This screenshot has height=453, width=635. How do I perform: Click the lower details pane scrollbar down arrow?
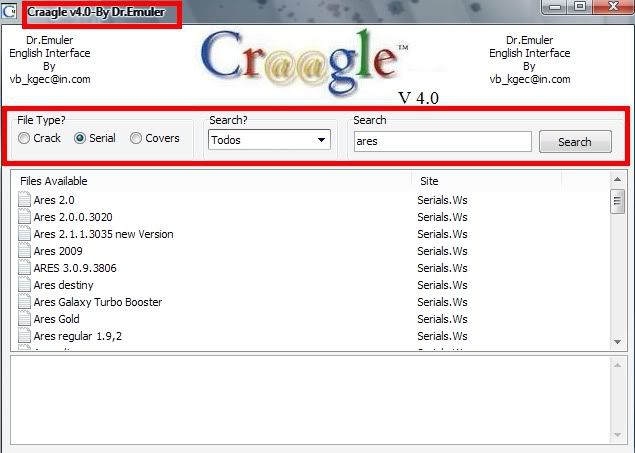tap(617, 435)
